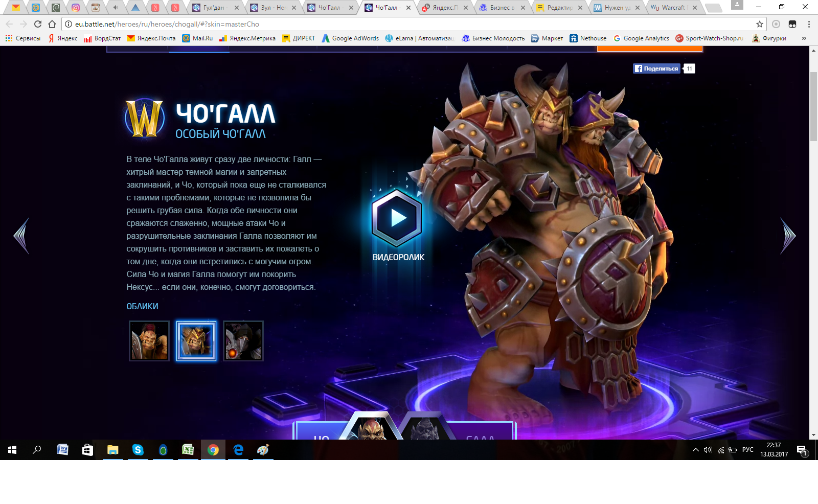Open the notification action center icon

[x=802, y=450]
